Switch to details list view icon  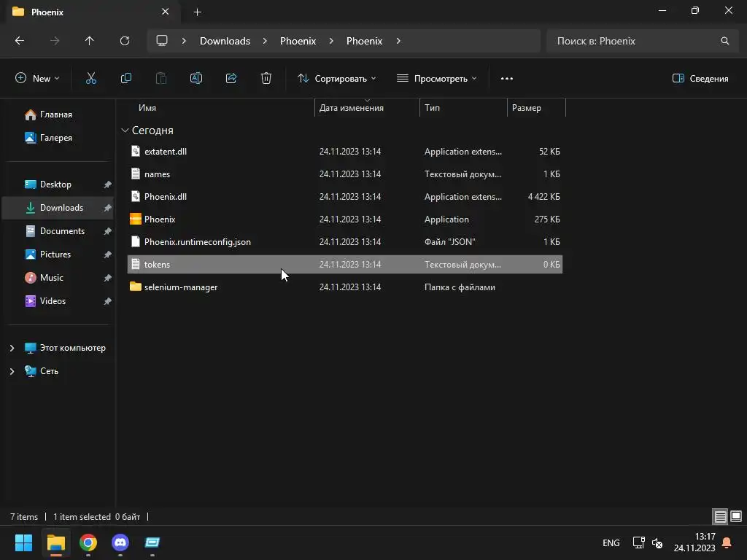(x=720, y=516)
